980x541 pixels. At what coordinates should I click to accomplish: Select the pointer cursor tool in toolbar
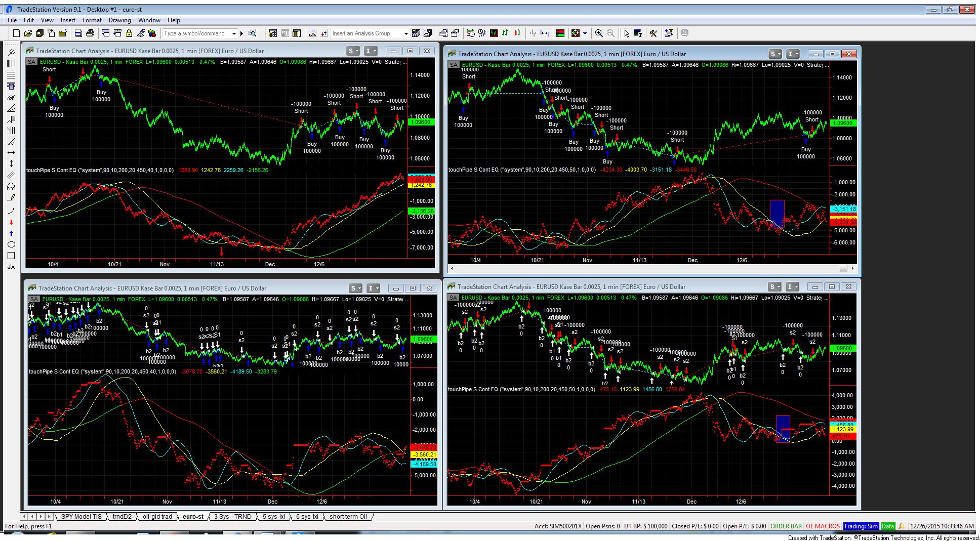click(x=626, y=33)
